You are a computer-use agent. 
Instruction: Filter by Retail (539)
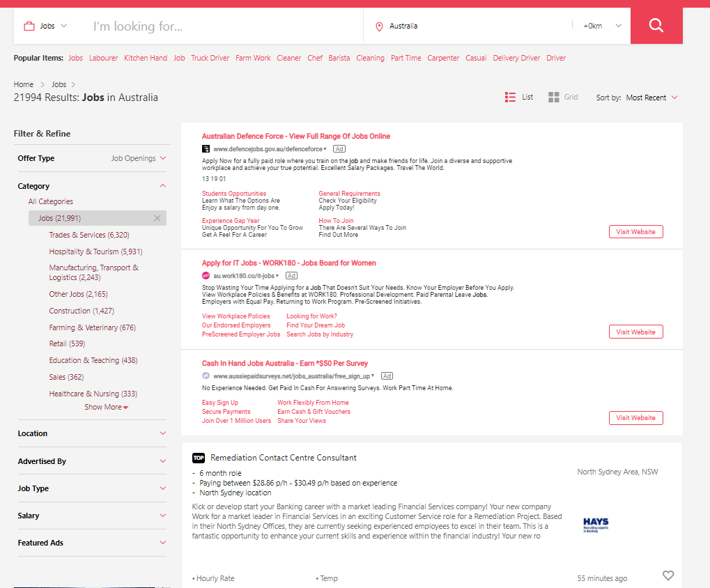(x=67, y=343)
